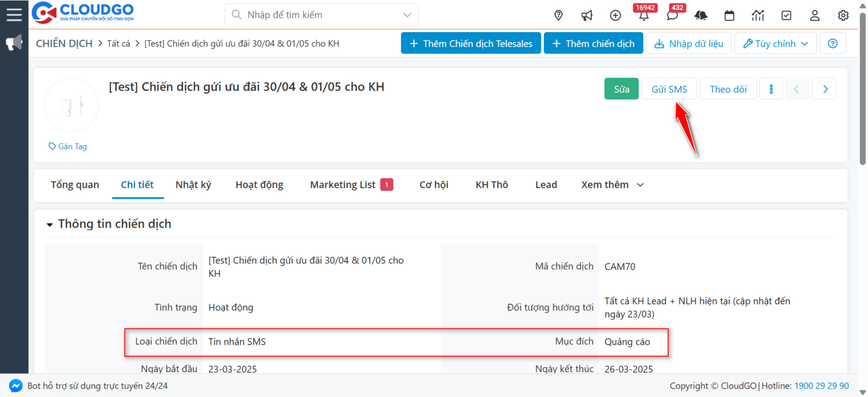Open the settings gear icon

click(x=843, y=15)
